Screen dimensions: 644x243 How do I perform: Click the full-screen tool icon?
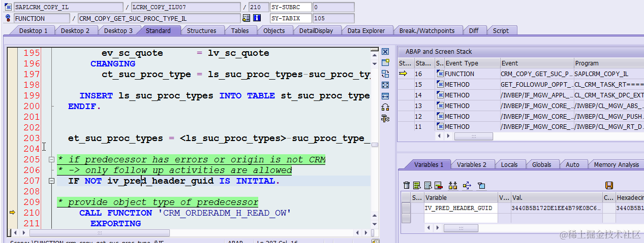click(385, 85)
